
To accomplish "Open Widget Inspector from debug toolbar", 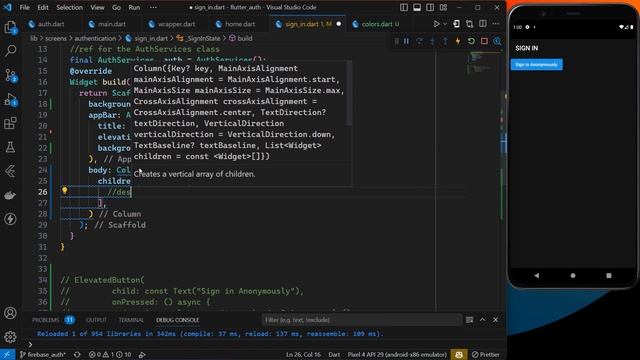I will 497,41.
